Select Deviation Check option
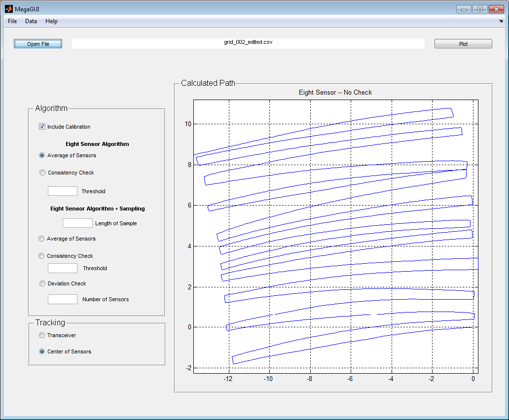This screenshot has height=420, width=509. point(41,283)
